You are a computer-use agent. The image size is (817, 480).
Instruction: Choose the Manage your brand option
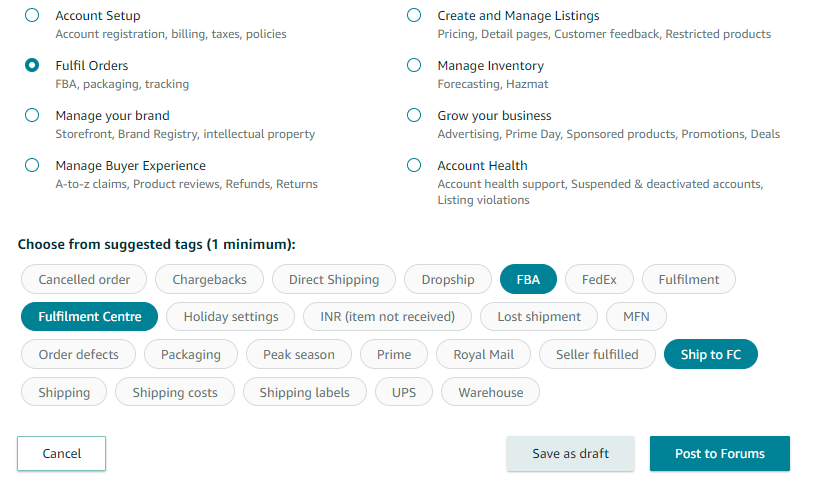click(x=32, y=115)
